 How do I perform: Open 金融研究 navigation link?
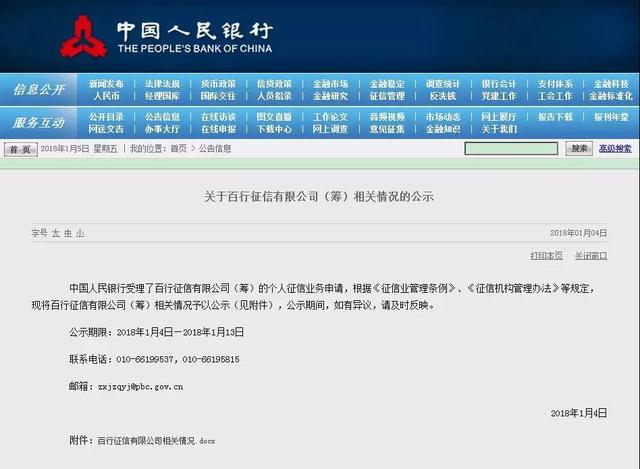(330, 96)
